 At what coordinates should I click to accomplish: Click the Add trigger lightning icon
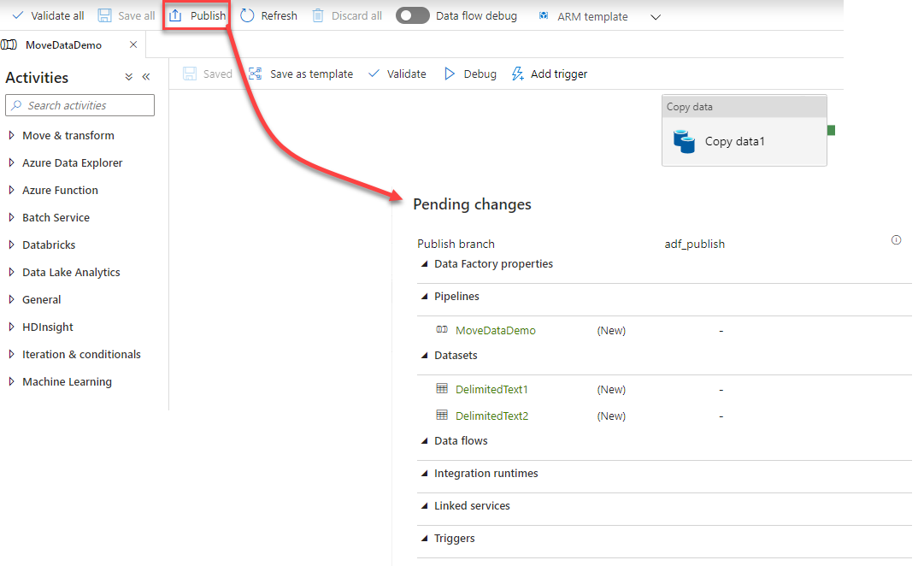517,74
